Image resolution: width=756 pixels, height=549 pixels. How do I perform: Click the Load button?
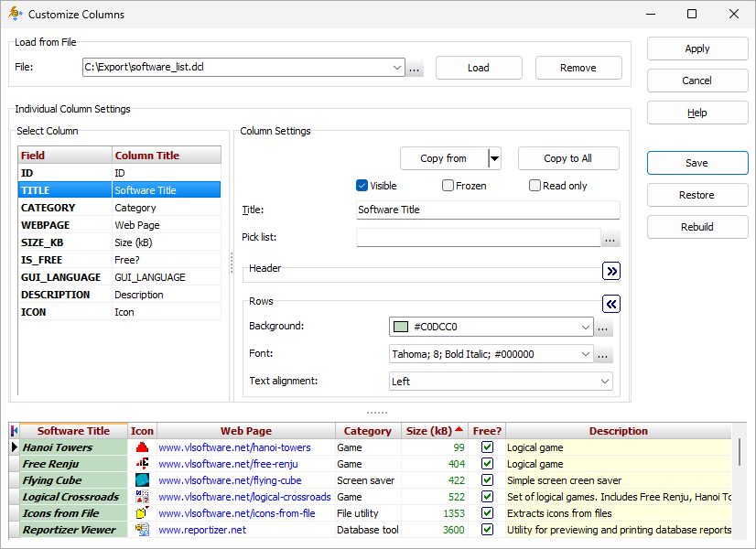coord(478,67)
